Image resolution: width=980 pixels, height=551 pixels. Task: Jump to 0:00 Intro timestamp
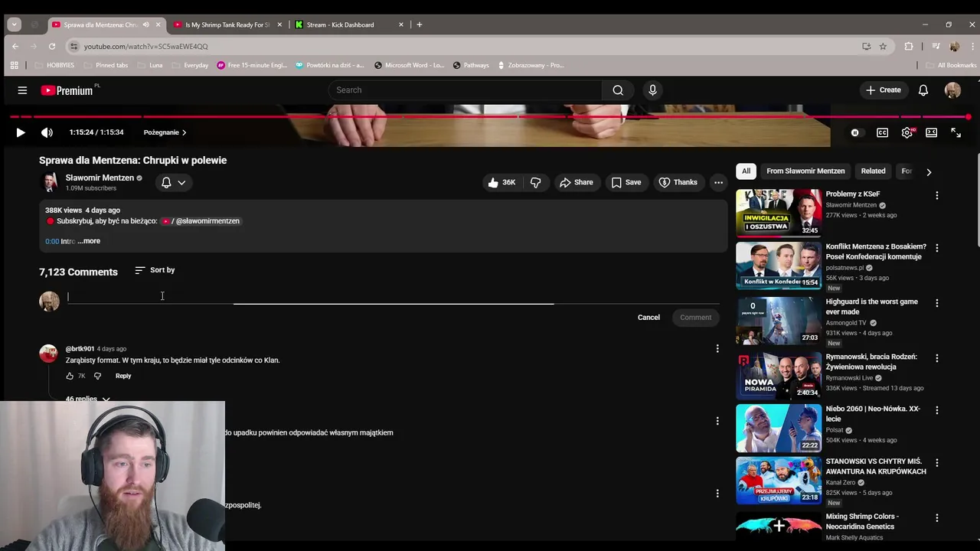52,241
